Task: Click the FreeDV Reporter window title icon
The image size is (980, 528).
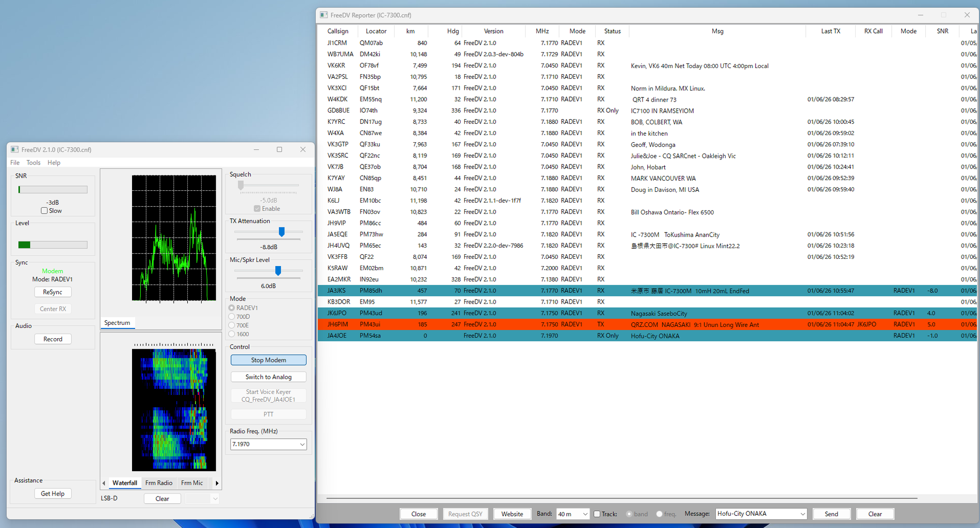Action: [323, 15]
